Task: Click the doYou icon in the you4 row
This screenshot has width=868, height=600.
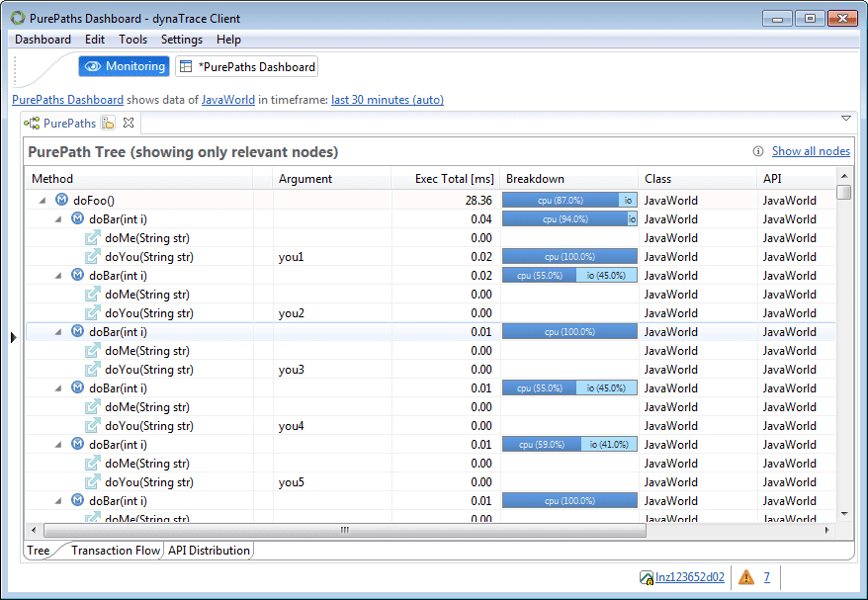Action: pyautogui.click(x=93, y=426)
